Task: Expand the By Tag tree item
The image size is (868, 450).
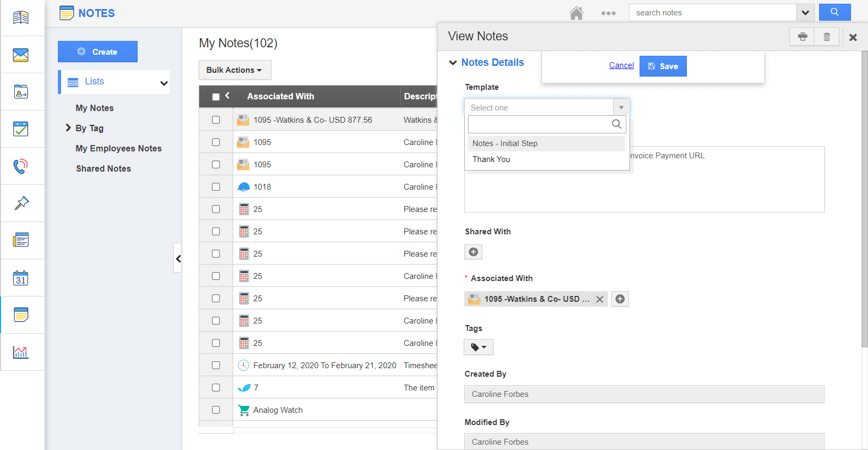Action: click(68, 128)
